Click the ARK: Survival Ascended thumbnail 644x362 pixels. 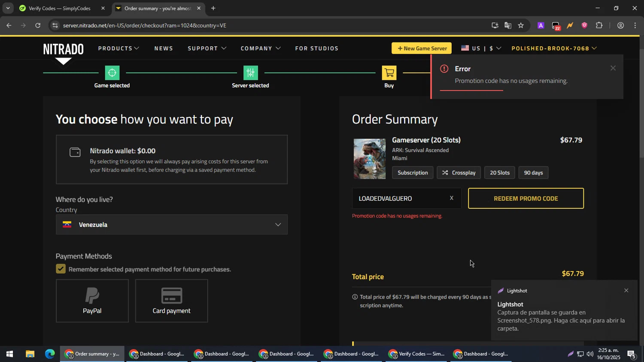[369, 158]
